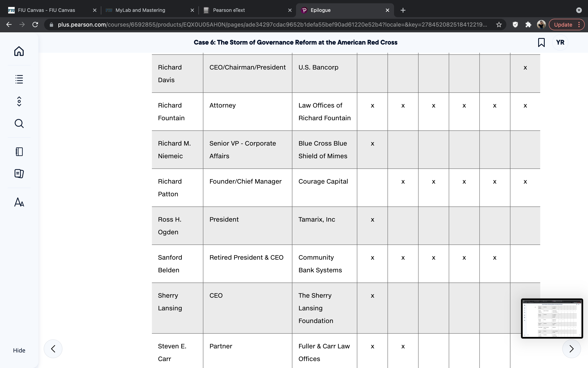
Task: Close the MyLab and Mastering tab
Action: (192, 10)
